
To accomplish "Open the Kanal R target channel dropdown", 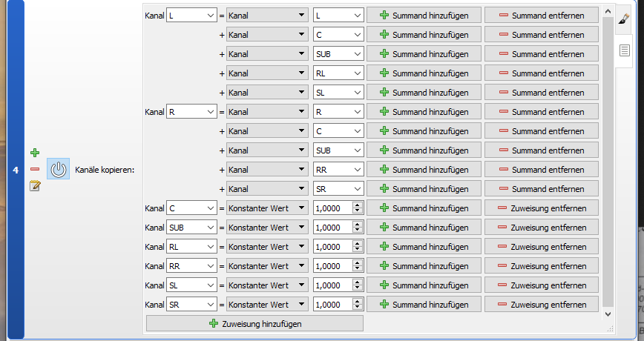I will 191,111.
